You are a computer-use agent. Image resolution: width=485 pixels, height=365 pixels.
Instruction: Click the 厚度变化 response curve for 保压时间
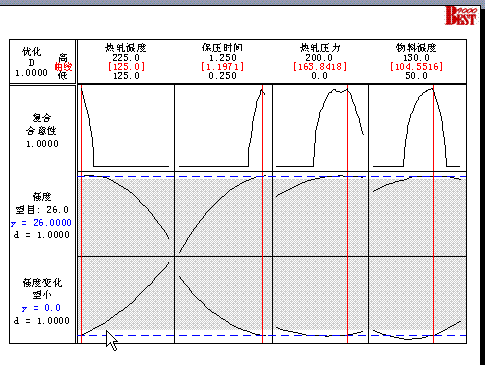(207, 307)
